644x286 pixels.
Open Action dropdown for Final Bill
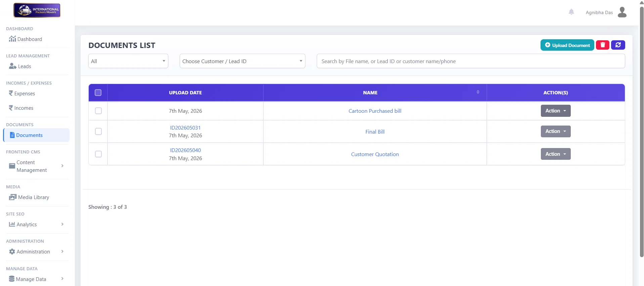[556, 131]
